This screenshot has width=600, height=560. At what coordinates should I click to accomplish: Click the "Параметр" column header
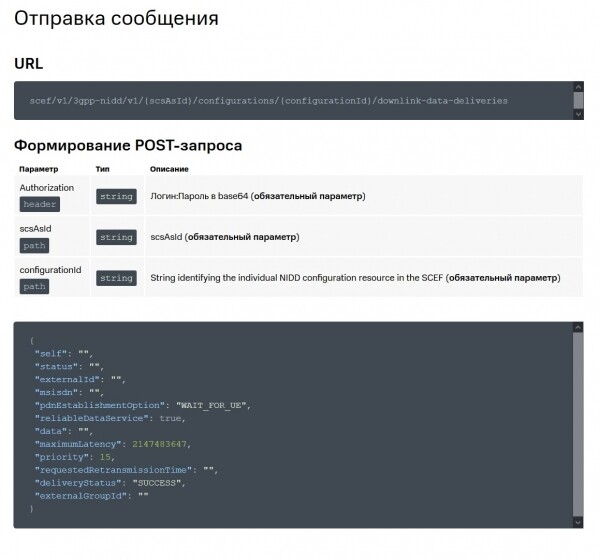tap(39, 169)
